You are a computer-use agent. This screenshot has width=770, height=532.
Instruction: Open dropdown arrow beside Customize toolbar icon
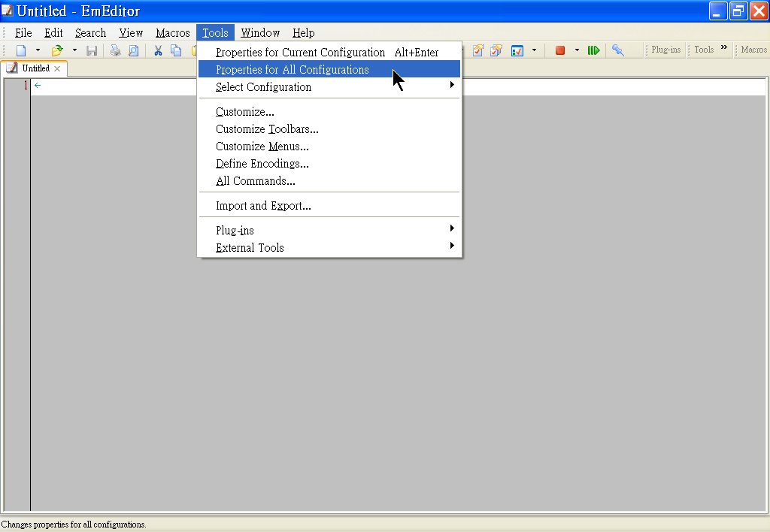point(535,50)
